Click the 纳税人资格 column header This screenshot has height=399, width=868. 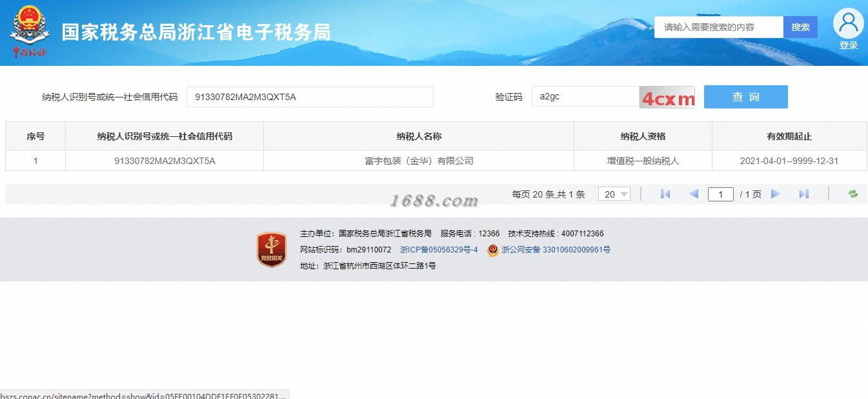(x=643, y=136)
